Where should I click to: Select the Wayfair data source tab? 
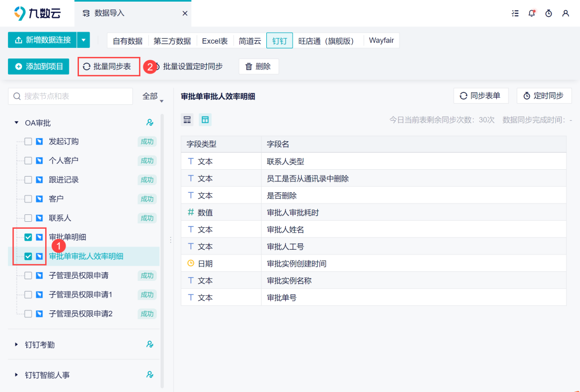[381, 40]
